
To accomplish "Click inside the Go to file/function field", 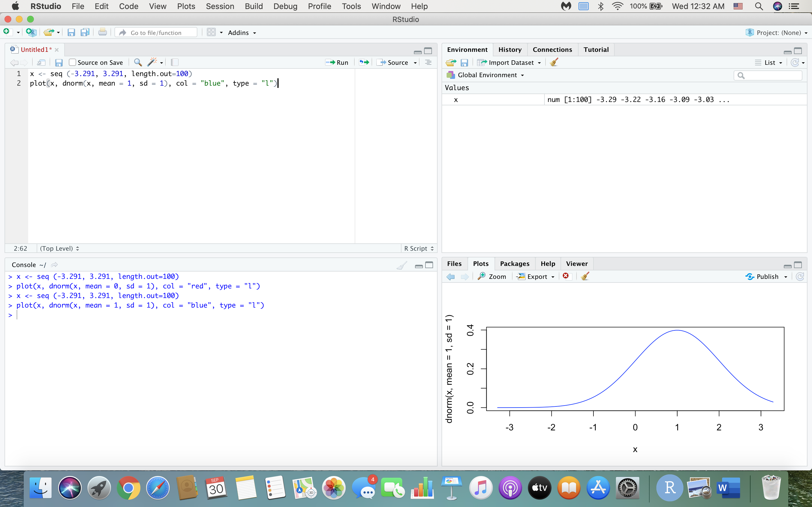I will [x=156, y=32].
